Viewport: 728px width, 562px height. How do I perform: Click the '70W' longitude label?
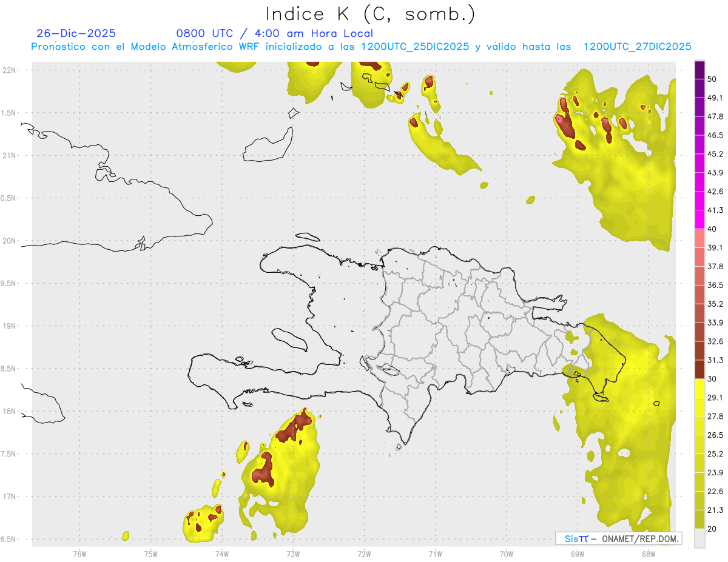[507, 554]
